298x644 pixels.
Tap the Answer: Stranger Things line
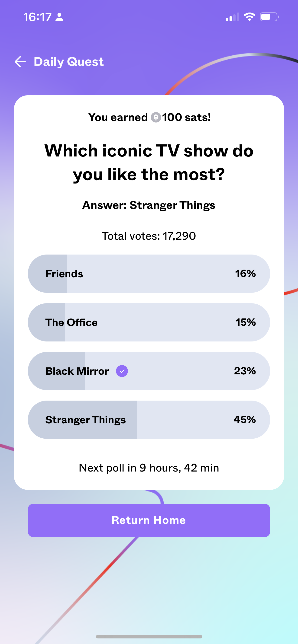[x=149, y=205]
